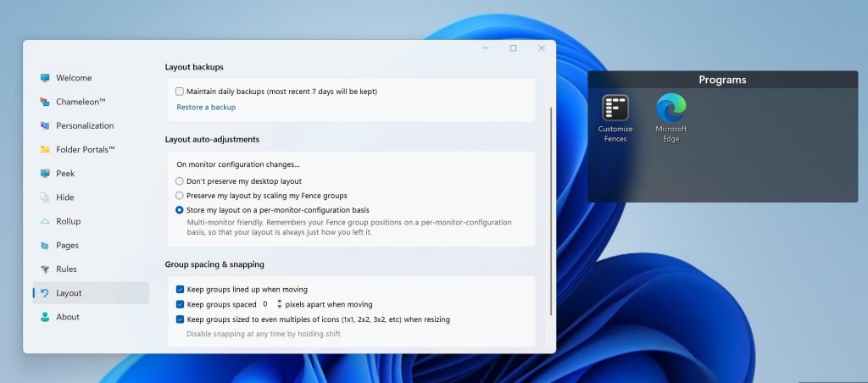Open the Welcome section
The width and height of the screenshot is (868, 383).
pos(75,78)
